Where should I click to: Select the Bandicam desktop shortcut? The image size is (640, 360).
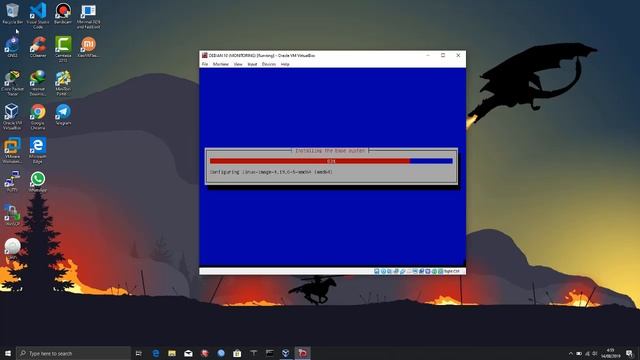(63, 13)
